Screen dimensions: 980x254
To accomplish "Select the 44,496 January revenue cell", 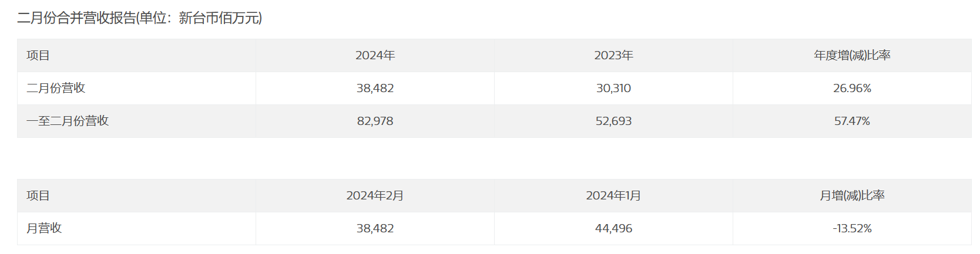I will pos(613,229).
